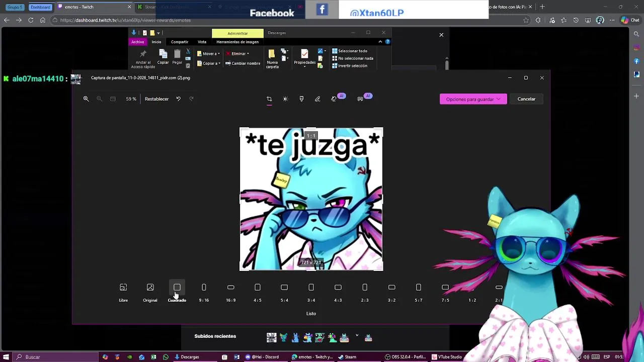Zoom in with the magnifier plus icon
The width and height of the screenshot is (644, 362).
[86, 99]
